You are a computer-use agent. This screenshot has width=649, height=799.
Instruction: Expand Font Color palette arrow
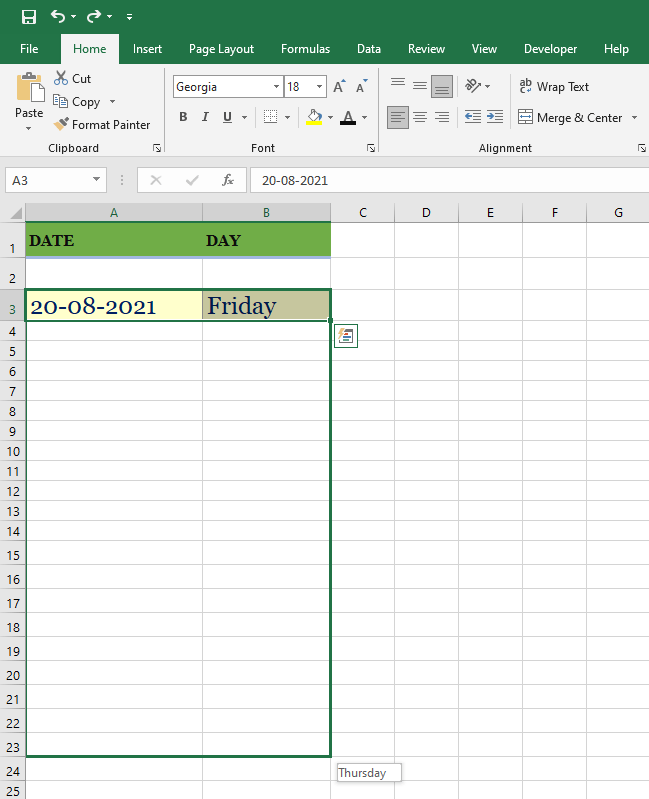click(x=365, y=118)
